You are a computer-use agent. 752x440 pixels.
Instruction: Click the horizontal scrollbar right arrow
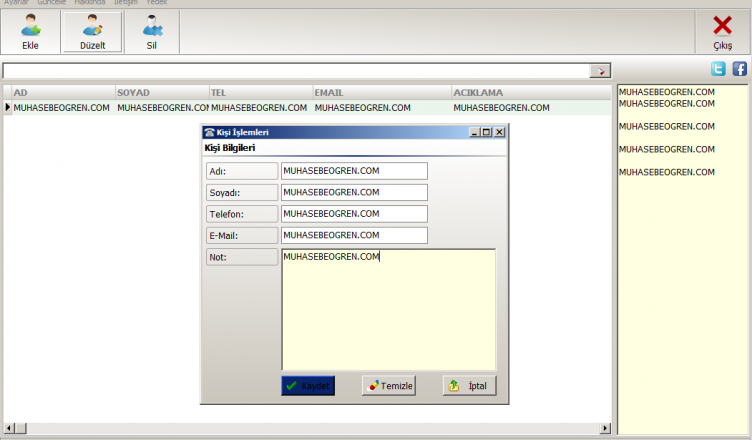(606, 428)
